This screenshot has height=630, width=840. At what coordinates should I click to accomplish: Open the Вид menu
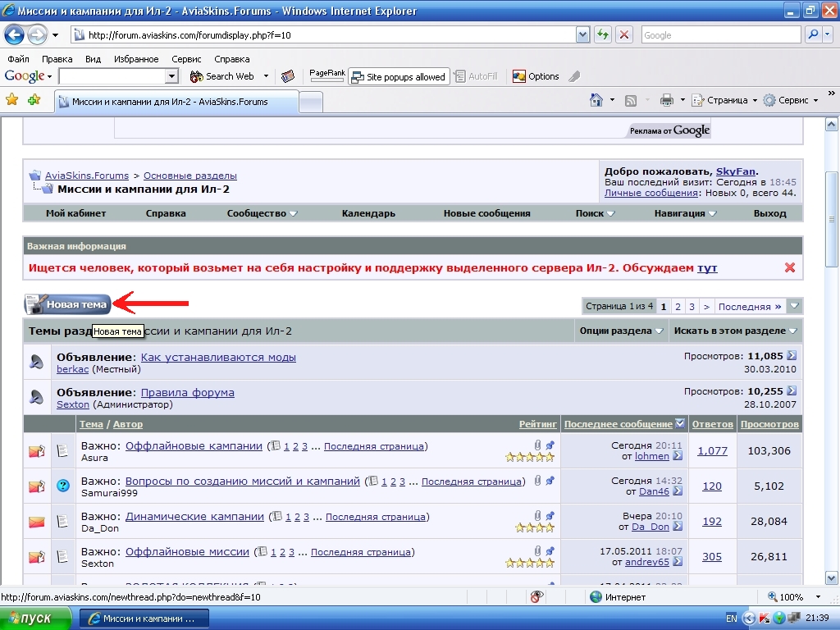[x=93, y=59]
